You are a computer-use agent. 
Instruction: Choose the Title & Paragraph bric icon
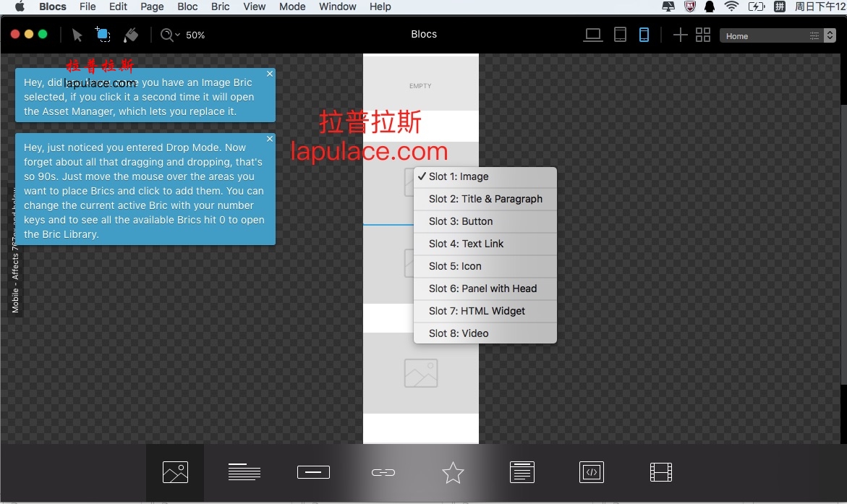(244, 472)
